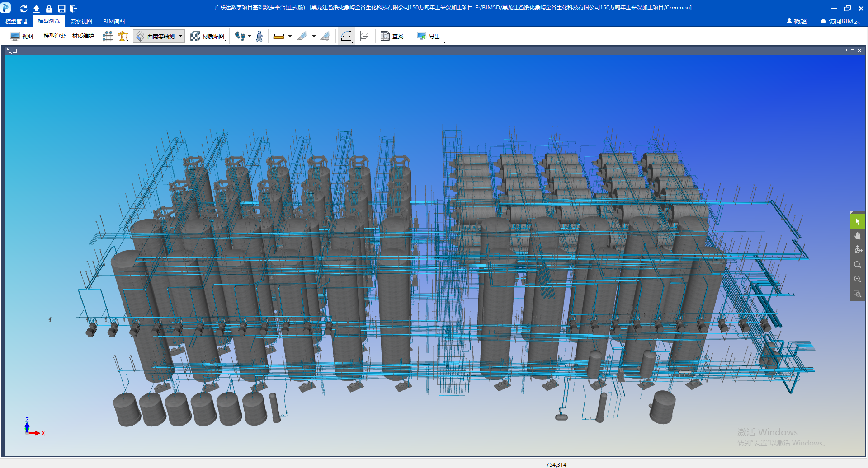Click the section plane cut icon

click(x=302, y=36)
